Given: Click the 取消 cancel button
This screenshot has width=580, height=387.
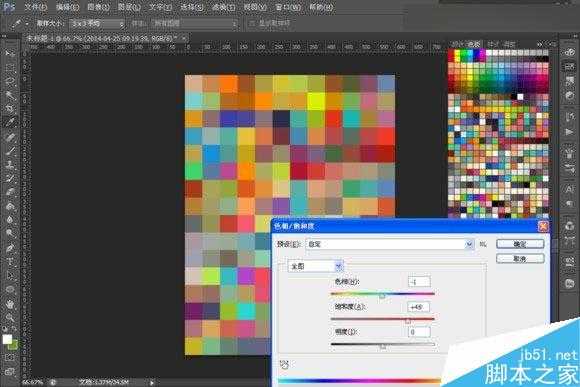Looking at the screenshot, I should click(520, 259).
